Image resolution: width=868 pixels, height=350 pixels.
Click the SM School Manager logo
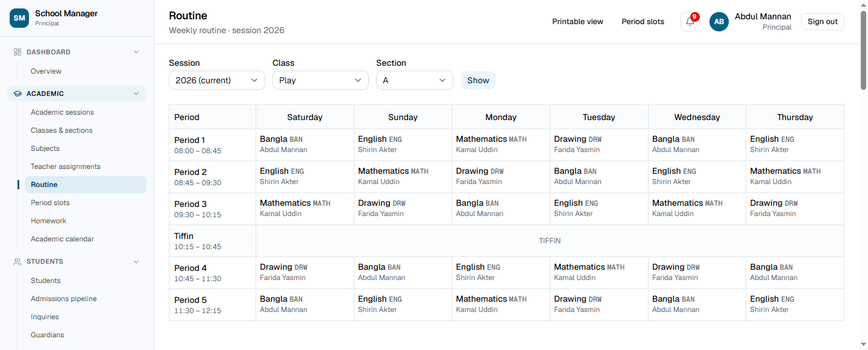pos(19,18)
